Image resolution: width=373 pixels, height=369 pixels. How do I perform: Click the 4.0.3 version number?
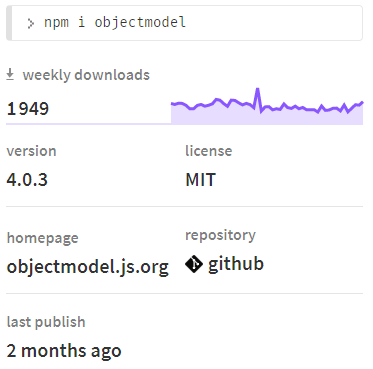click(x=27, y=180)
